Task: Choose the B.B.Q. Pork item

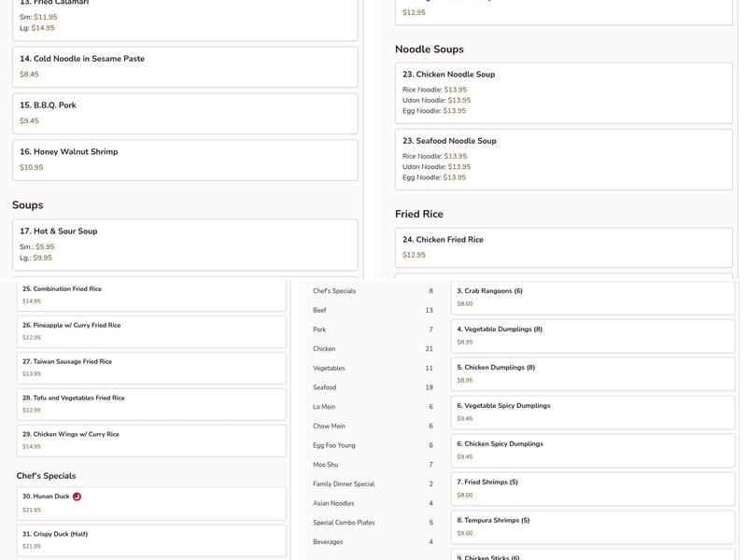Action: [x=185, y=113]
